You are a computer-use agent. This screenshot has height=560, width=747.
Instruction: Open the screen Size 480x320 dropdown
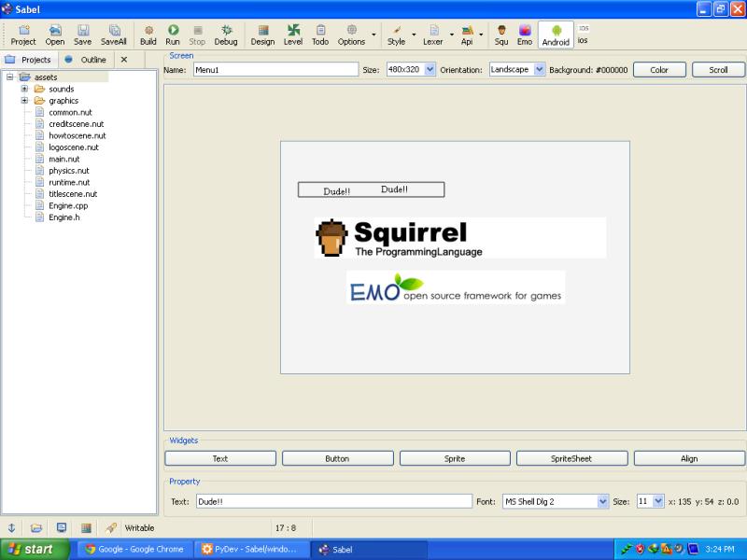pos(430,69)
